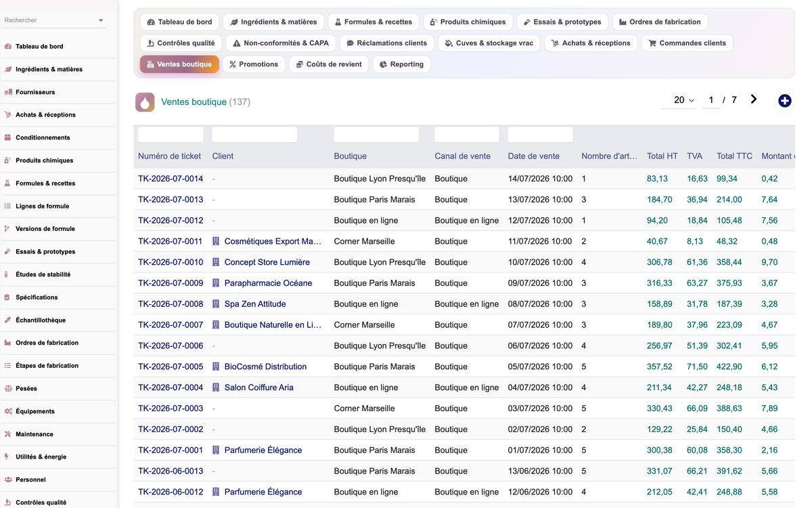The height and width of the screenshot is (508, 812).
Task: Click the Équipements sidebar gears icon
Action: [x=8, y=411]
